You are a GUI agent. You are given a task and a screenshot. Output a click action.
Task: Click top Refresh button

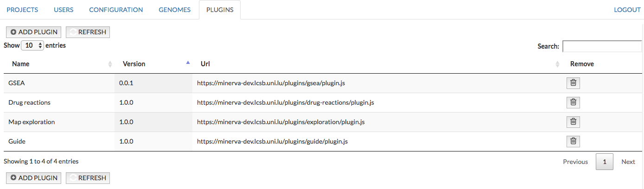88,32
